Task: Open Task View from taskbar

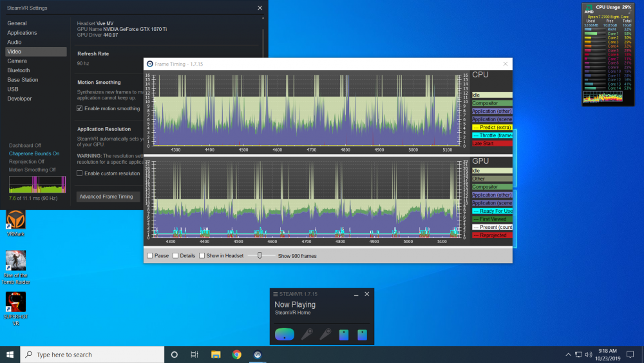Action: tap(194, 355)
